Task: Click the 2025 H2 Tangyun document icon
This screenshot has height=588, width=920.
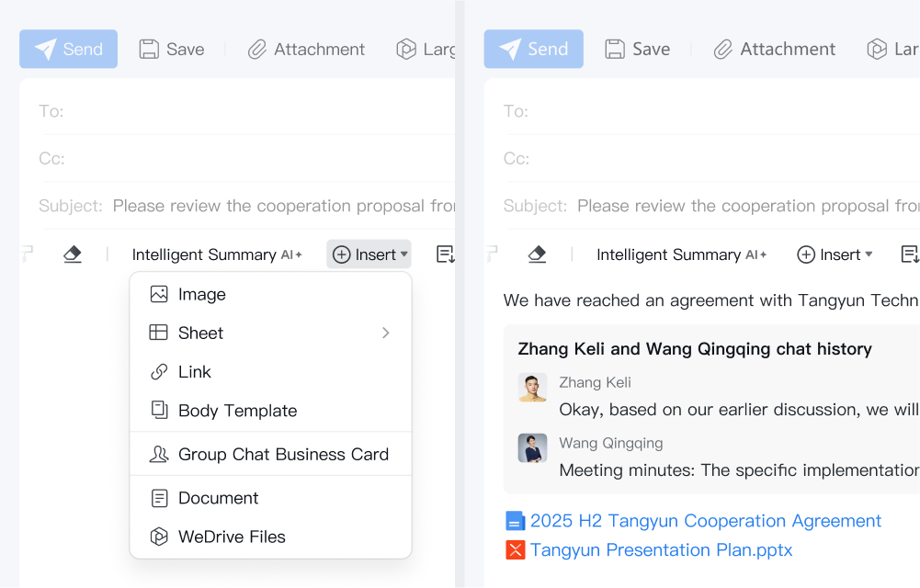Action: (516, 521)
